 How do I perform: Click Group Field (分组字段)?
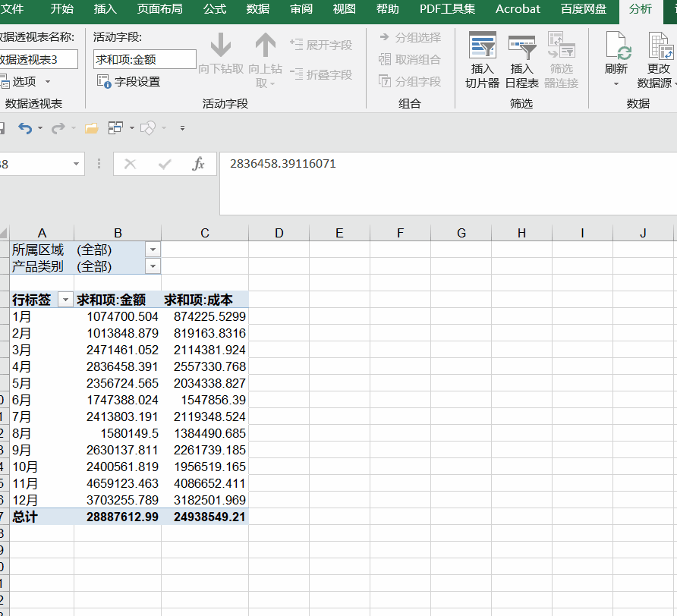tap(410, 81)
